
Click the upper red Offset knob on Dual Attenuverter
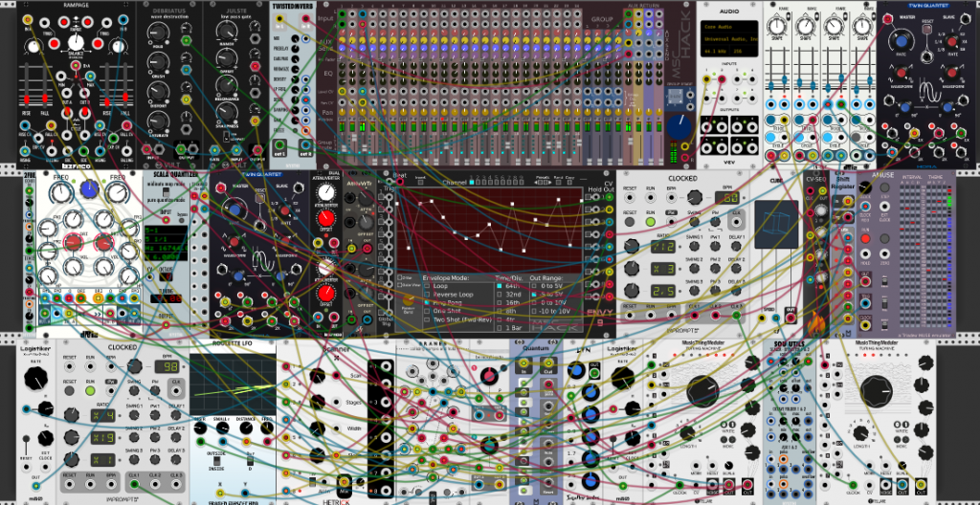coord(325,219)
